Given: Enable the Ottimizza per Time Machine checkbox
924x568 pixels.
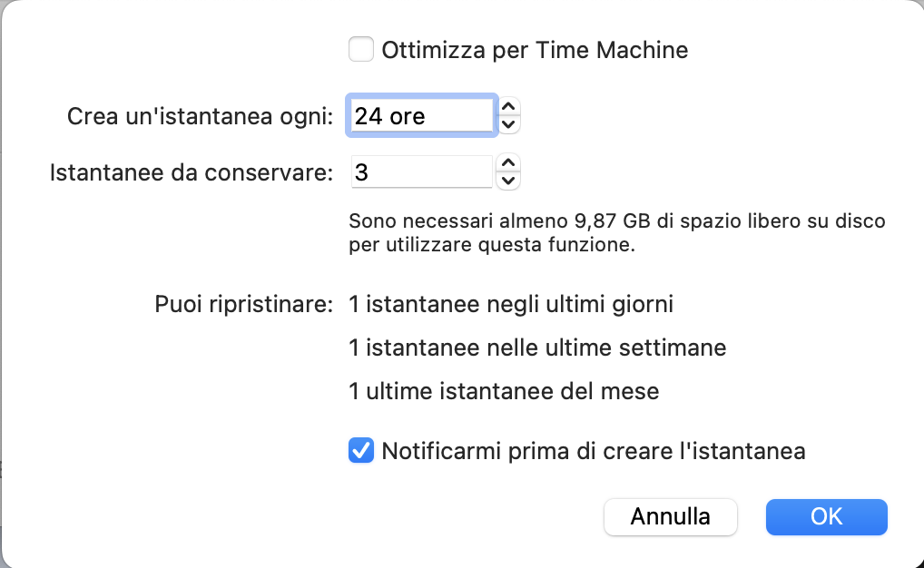Looking at the screenshot, I should point(361,49).
